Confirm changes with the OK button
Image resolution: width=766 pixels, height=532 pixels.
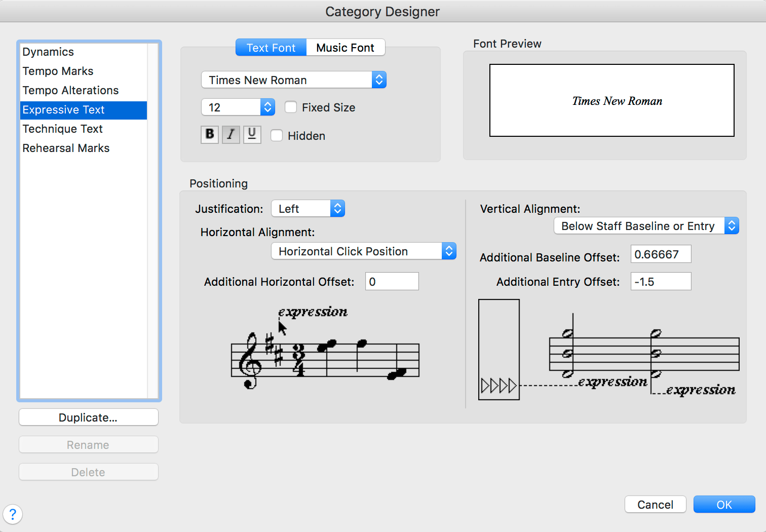coord(724,504)
